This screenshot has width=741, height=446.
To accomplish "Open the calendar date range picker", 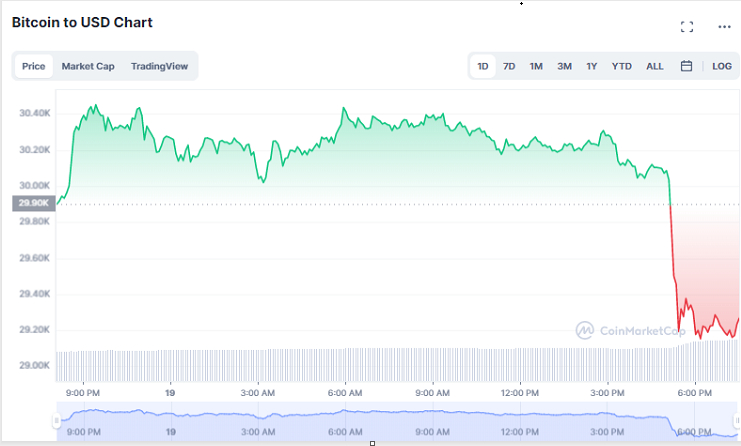I will [x=686, y=66].
